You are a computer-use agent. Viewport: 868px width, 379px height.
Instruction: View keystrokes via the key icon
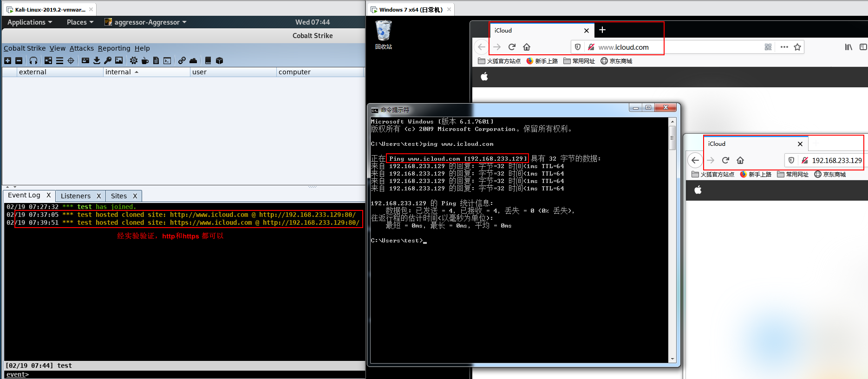click(108, 60)
